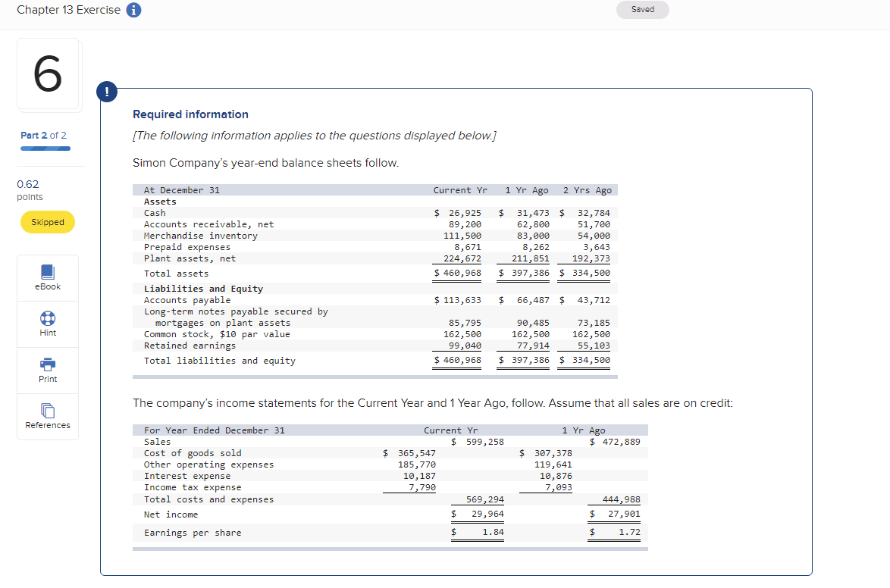Click the Part 2 progress bar
The image size is (890, 588).
[45, 149]
